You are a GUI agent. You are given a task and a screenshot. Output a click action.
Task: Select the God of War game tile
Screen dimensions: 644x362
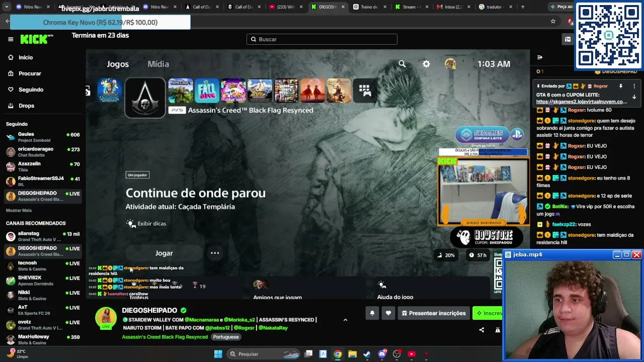tap(339, 90)
